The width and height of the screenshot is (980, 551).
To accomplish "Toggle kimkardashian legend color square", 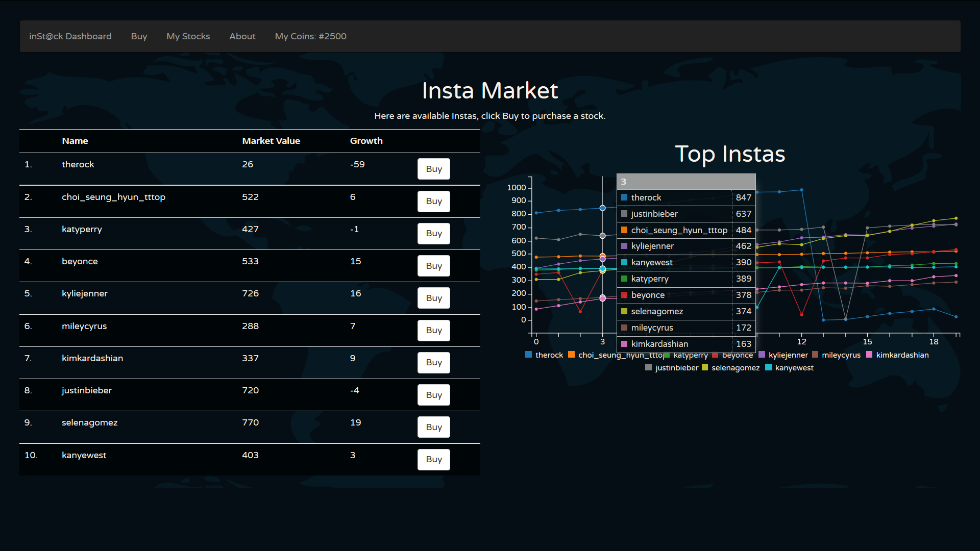I will click(x=869, y=355).
